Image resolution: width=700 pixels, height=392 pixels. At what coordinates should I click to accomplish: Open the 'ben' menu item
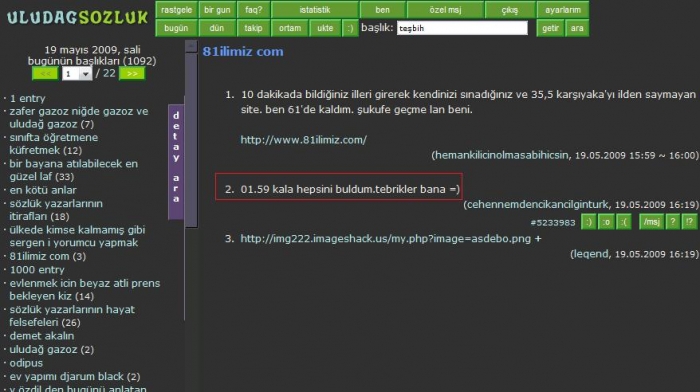pos(383,10)
